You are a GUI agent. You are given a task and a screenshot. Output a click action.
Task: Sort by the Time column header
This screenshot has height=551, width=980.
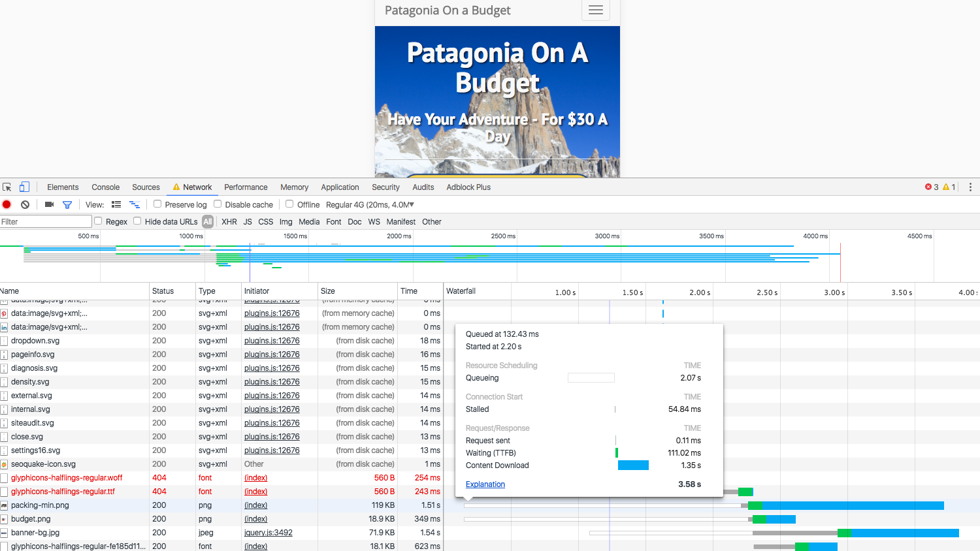coord(420,291)
